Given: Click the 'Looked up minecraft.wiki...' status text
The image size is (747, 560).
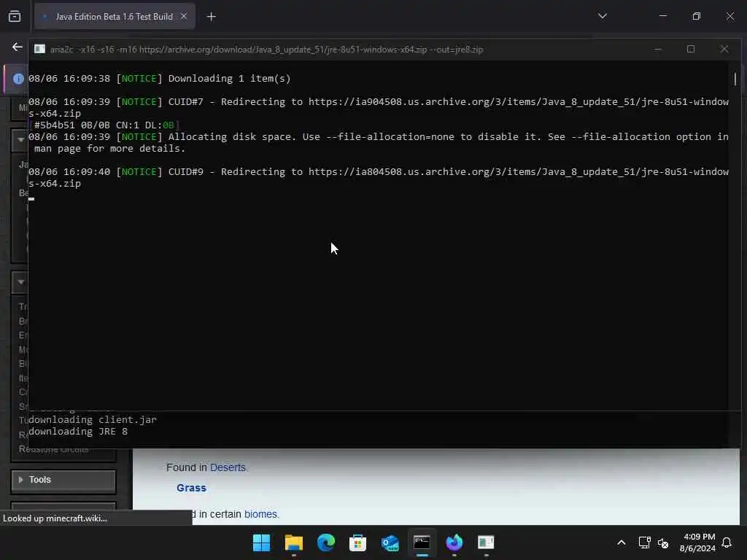Looking at the screenshot, I should [55, 518].
